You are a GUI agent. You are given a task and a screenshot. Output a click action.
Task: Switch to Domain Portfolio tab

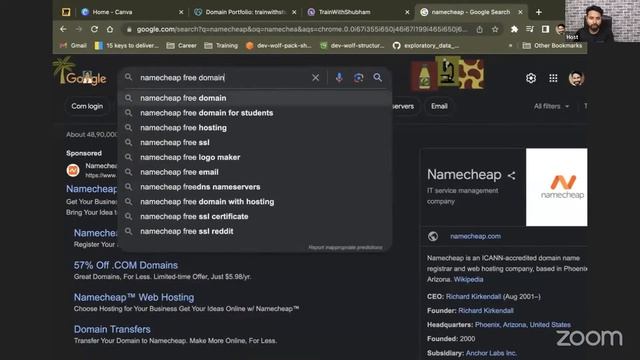click(245, 12)
